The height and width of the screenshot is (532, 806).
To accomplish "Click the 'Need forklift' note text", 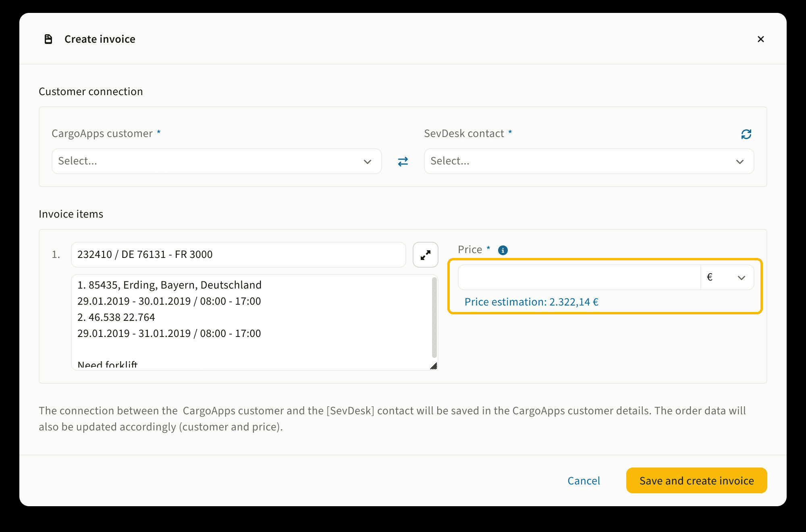I will tap(108, 364).
